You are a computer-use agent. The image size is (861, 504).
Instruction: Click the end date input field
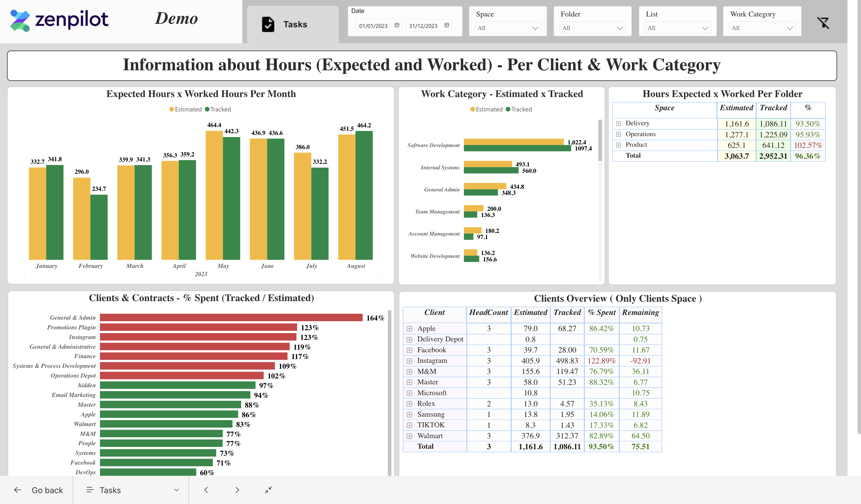pos(424,25)
